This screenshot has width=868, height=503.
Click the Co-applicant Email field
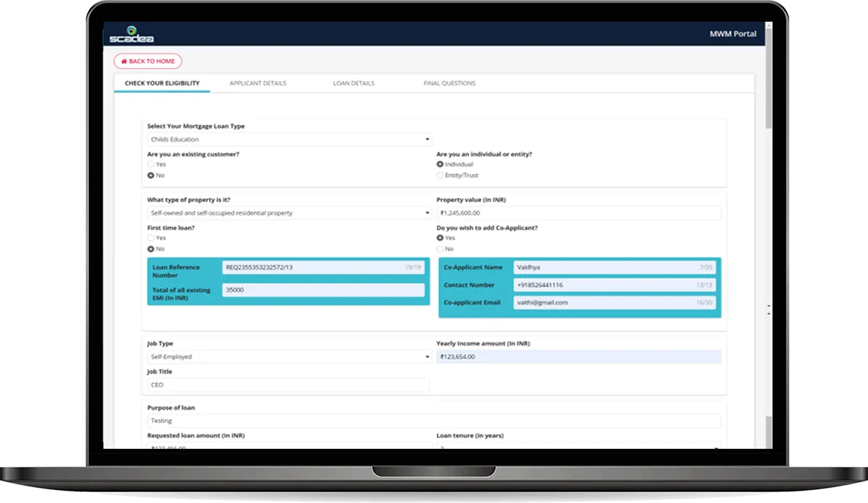[613, 303]
